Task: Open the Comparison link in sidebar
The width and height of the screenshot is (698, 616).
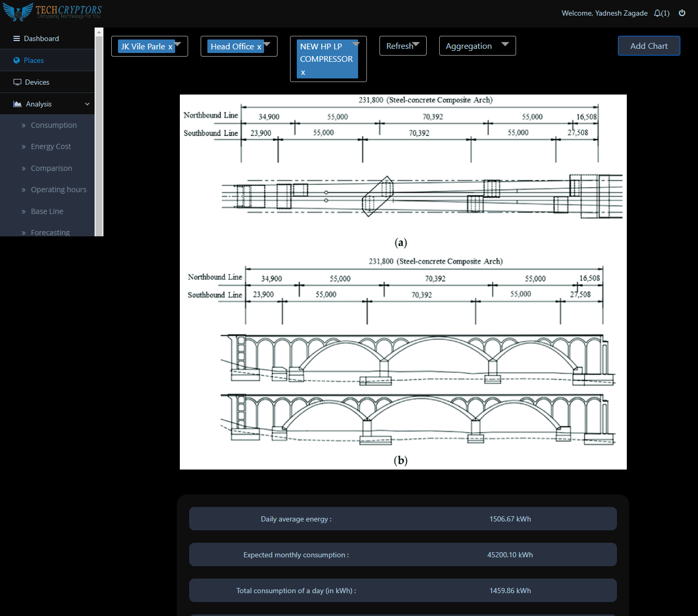Action: 51,168
